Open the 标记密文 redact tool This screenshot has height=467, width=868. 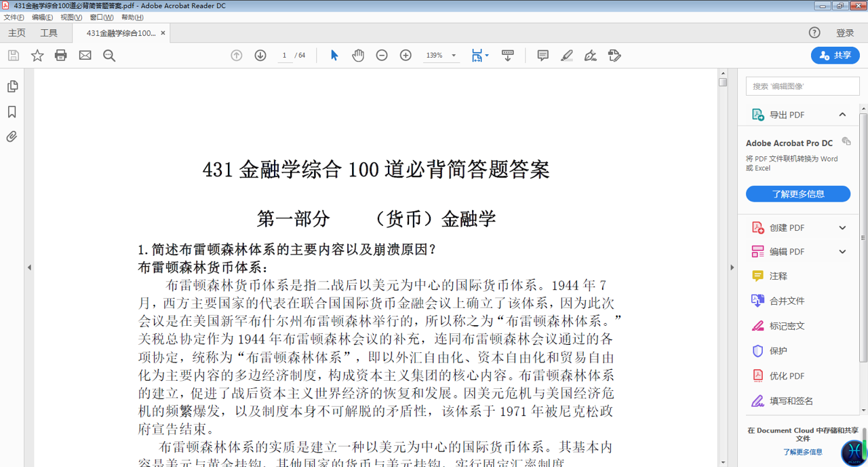[x=778, y=326]
